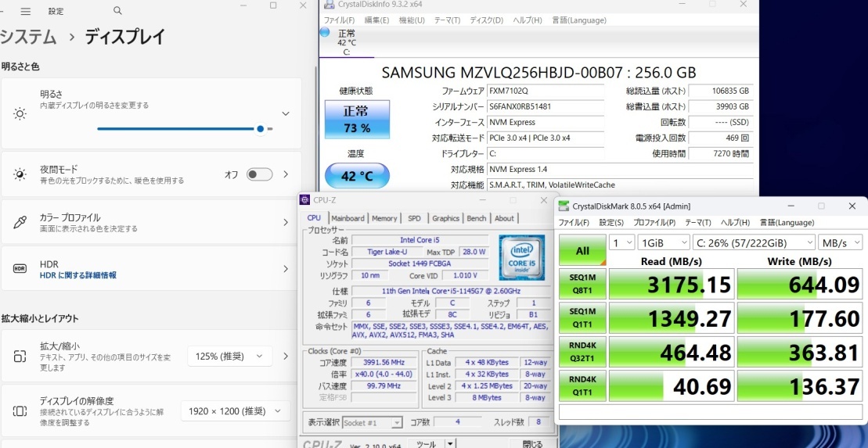Switch to the CPU-Z Memory tab
868x448 pixels.
pos(384,218)
